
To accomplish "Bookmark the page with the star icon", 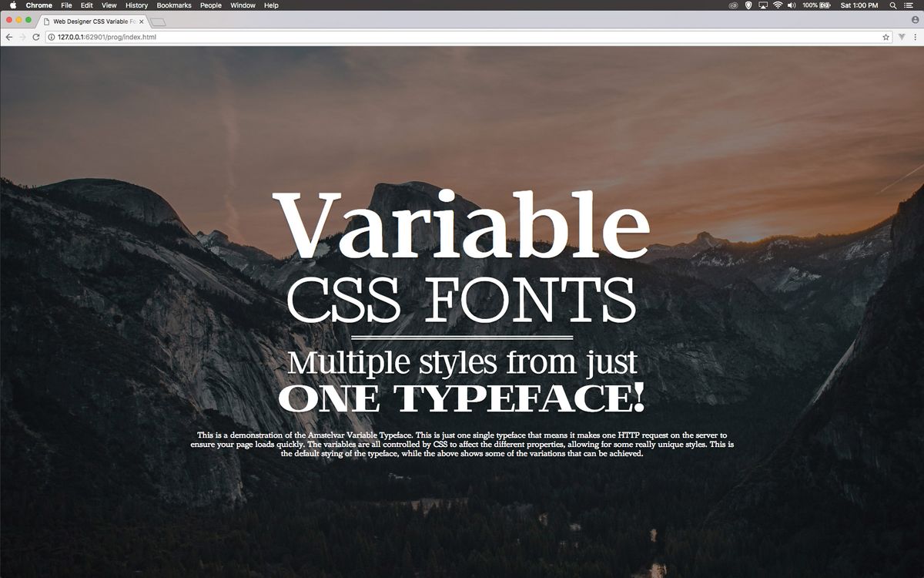I will (886, 36).
